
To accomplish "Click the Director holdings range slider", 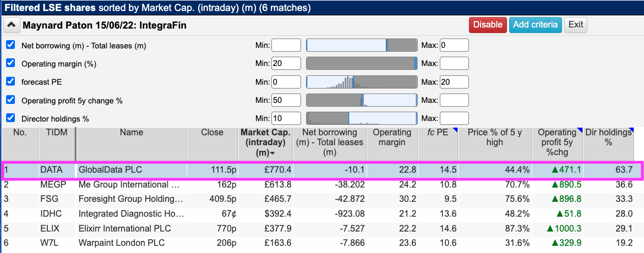I will point(362,118).
